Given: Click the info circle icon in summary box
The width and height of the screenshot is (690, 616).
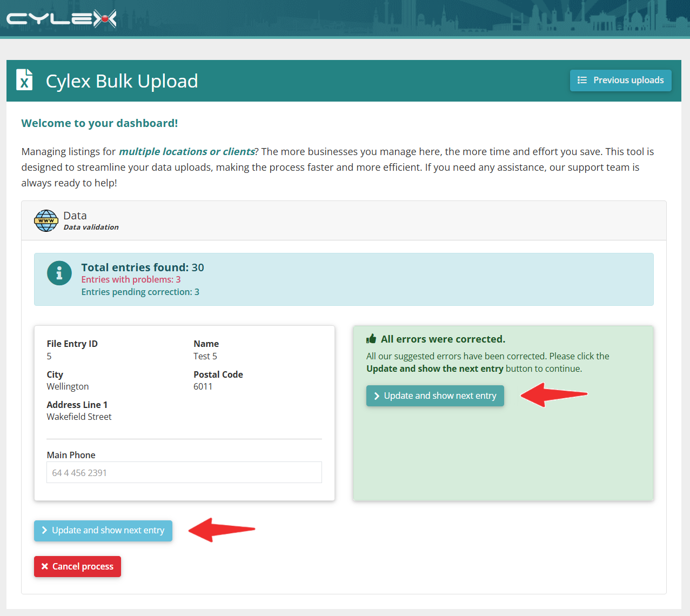Looking at the screenshot, I should (59, 273).
